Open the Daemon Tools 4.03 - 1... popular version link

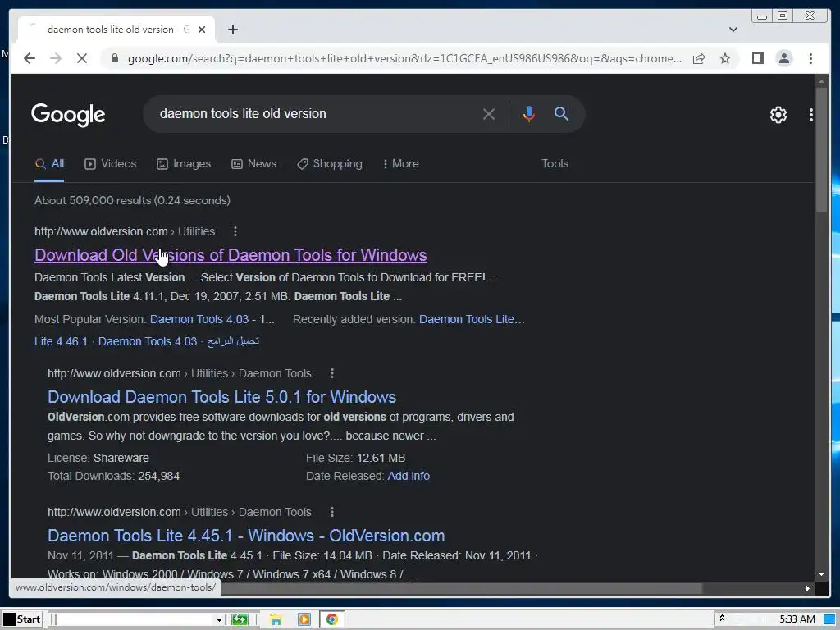point(212,319)
